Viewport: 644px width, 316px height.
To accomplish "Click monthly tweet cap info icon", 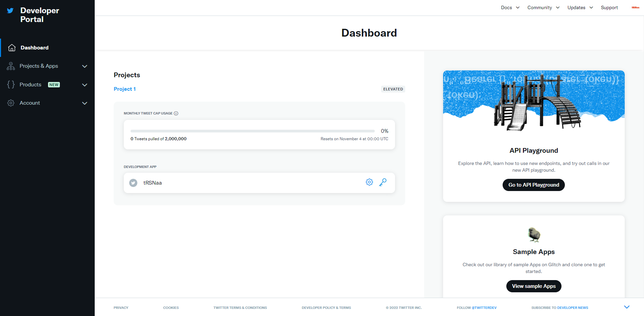I will (x=176, y=113).
